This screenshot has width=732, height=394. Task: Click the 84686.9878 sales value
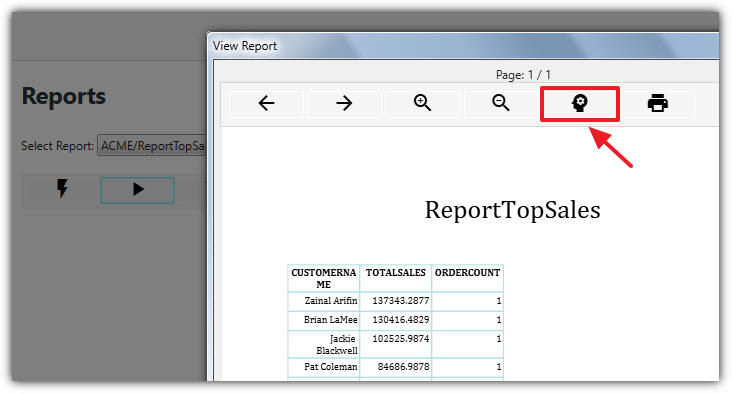(403, 367)
